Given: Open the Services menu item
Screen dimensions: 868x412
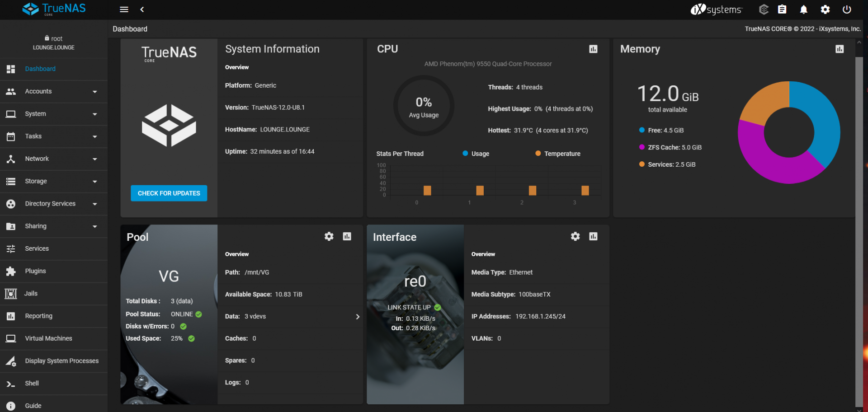Looking at the screenshot, I should (54, 249).
